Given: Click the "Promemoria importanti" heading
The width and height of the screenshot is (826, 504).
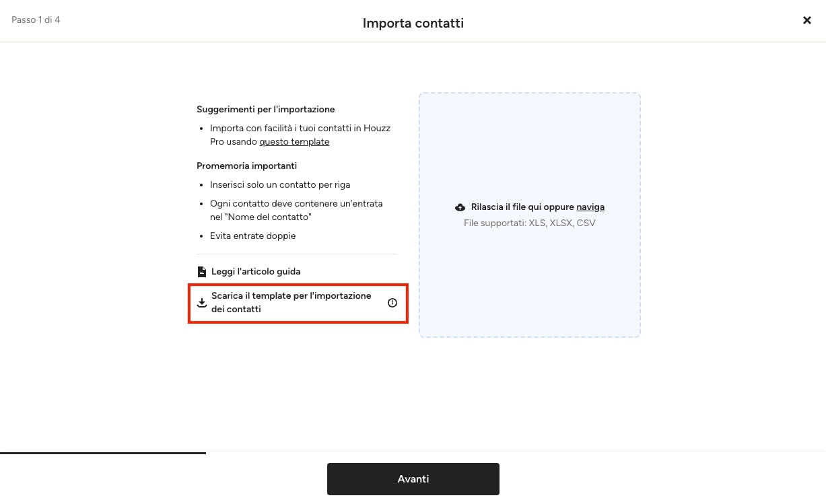Looking at the screenshot, I should pos(246,166).
